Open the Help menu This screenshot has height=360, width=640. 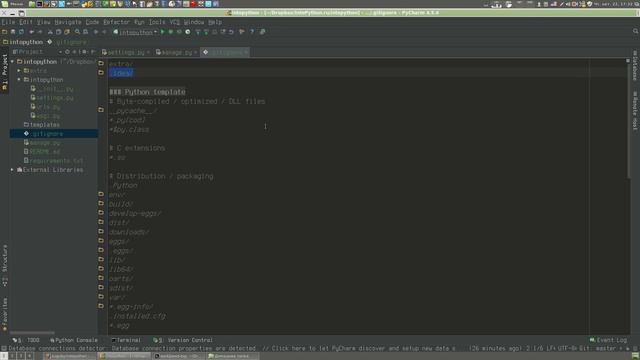point(215,22)
